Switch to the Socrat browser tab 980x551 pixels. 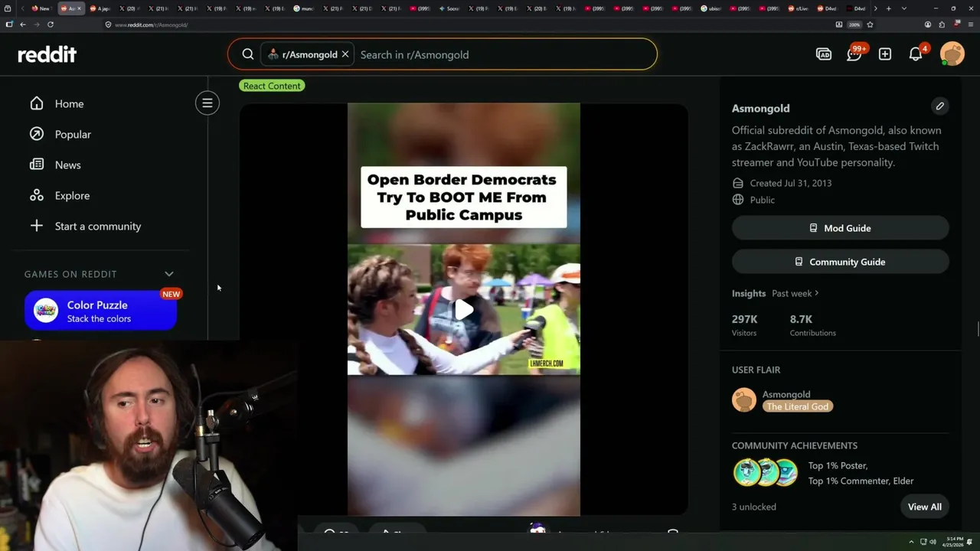[449, 8]
